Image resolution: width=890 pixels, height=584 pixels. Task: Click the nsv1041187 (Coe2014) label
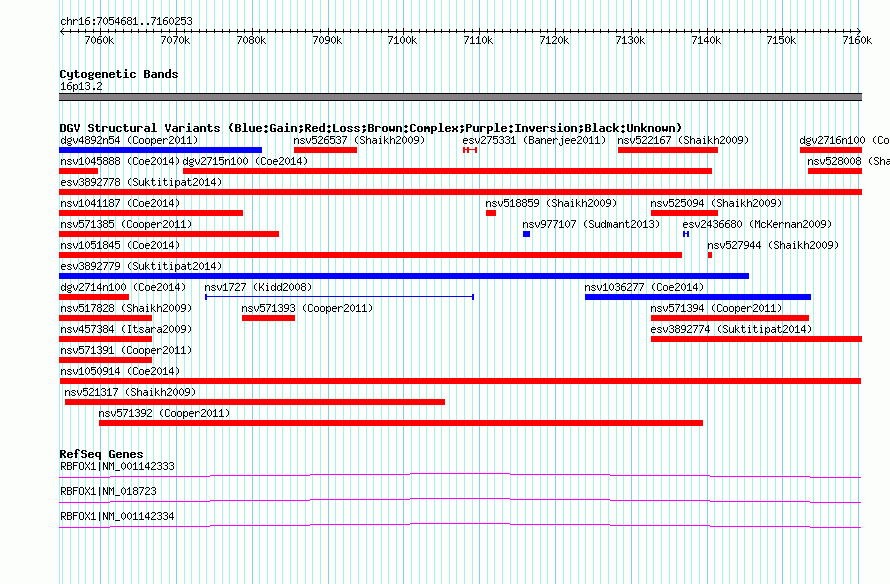[120, 203]
